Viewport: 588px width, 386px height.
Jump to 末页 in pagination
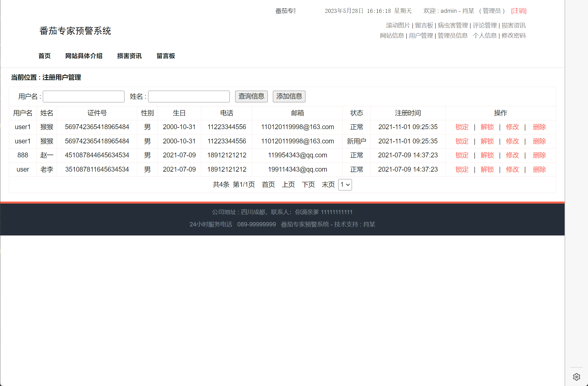(328, 185)
